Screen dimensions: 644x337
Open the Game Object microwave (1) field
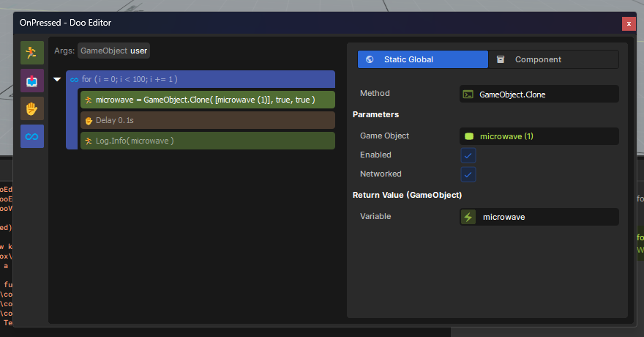pos(539,136)
